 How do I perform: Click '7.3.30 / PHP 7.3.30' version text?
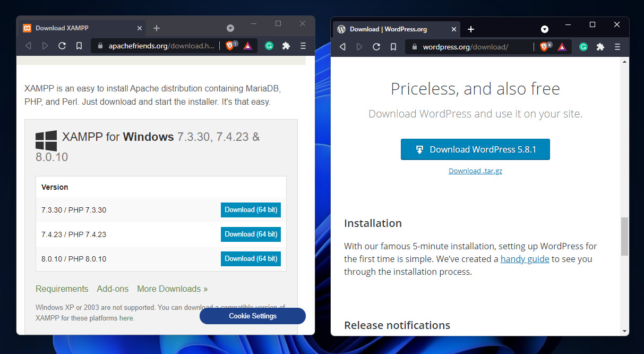[x=74, y=210]
